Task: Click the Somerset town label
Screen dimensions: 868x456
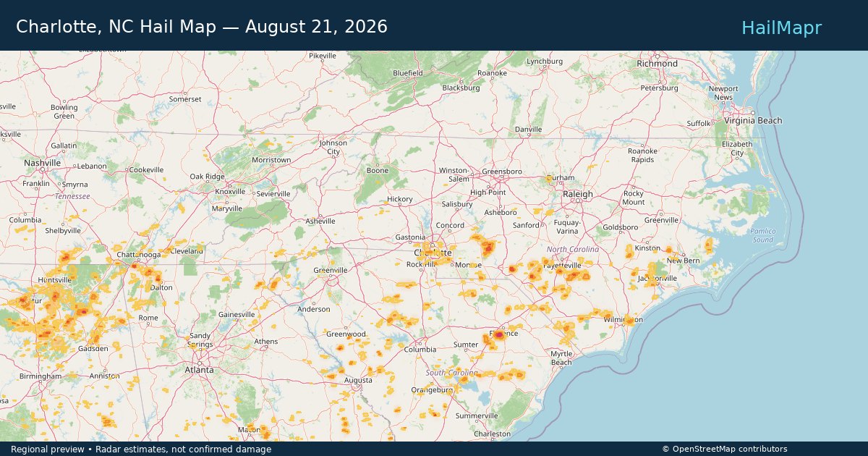Action: (x=185, y=98)
